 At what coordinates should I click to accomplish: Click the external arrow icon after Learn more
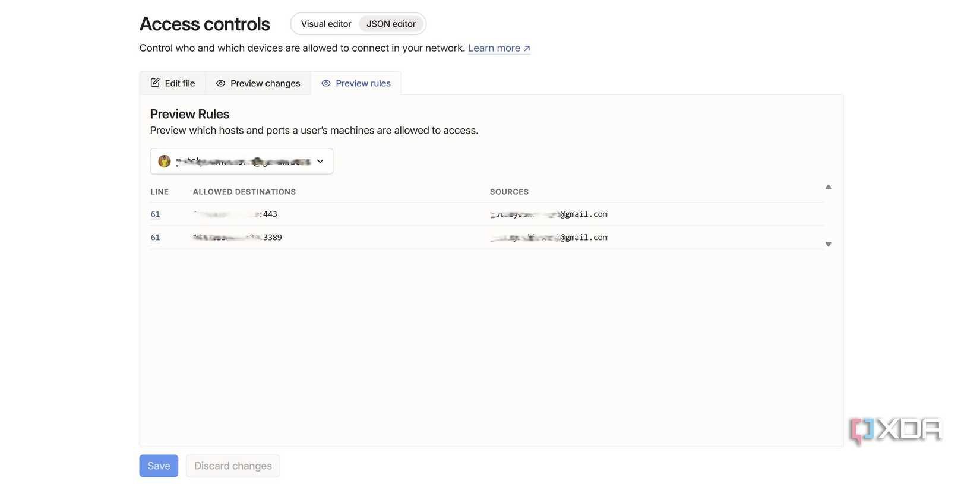527,49
